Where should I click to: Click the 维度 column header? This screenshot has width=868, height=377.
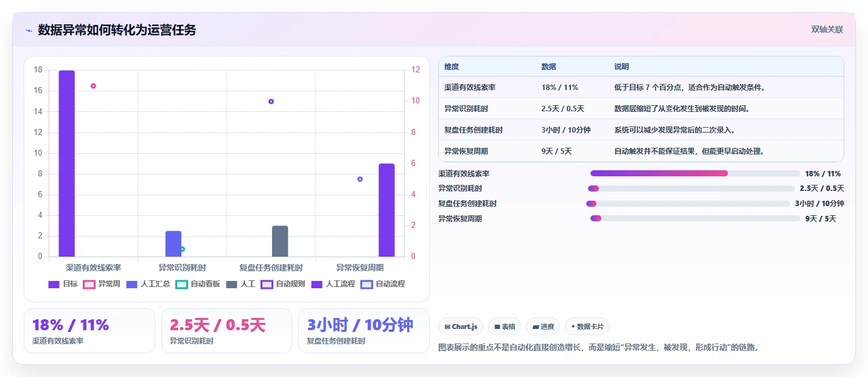click(x=452, y=67)
